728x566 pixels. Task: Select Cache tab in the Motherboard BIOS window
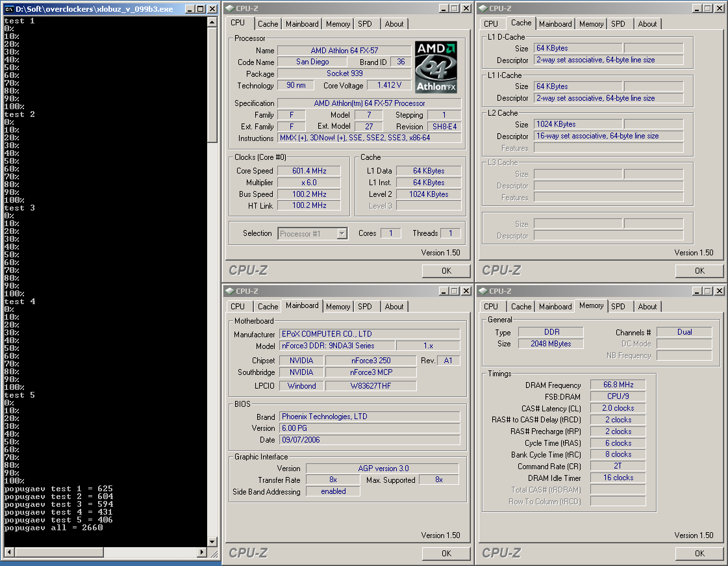[268, 307]
